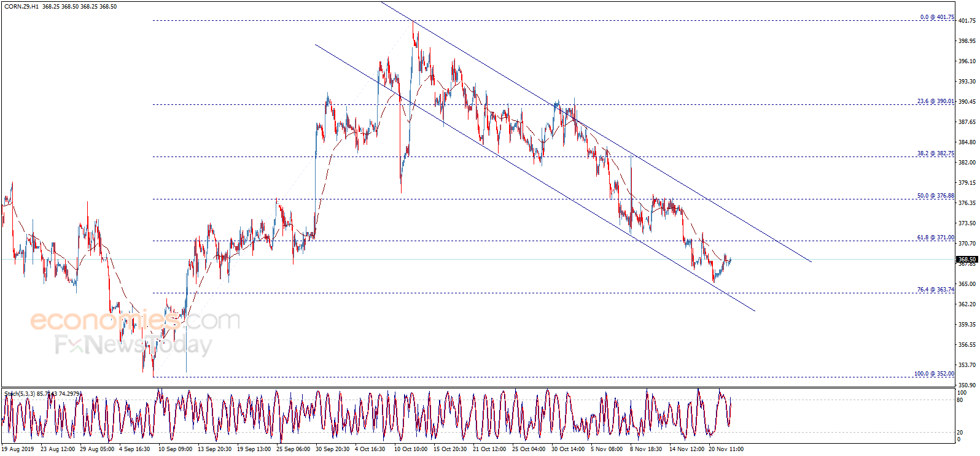The height and width of the screenshot is (456, 980).
Task: Click the 365.00 price axis value
Action: tap(967, 284)
